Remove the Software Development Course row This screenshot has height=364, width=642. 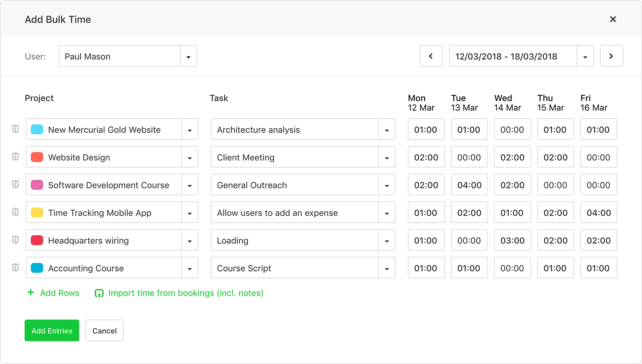tap(15, 184)
